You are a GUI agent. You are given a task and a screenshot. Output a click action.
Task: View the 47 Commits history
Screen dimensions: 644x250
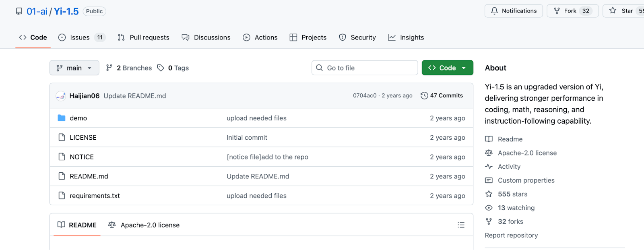point(442,95)
